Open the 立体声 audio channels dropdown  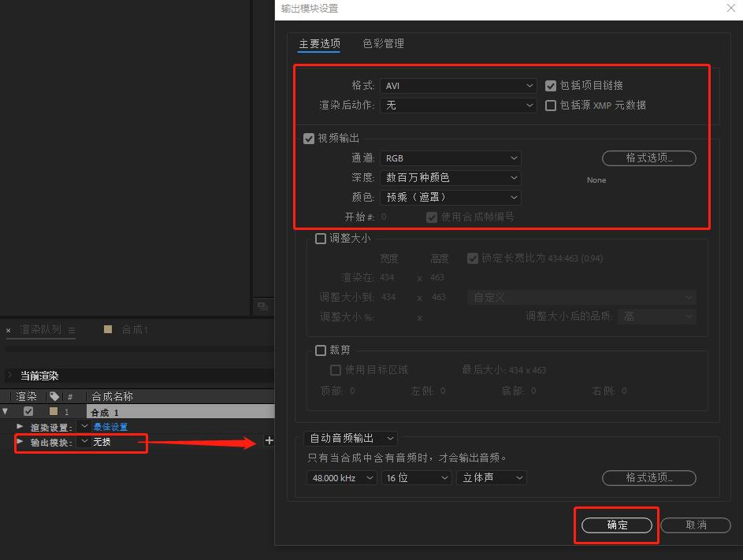click(491, 478)
